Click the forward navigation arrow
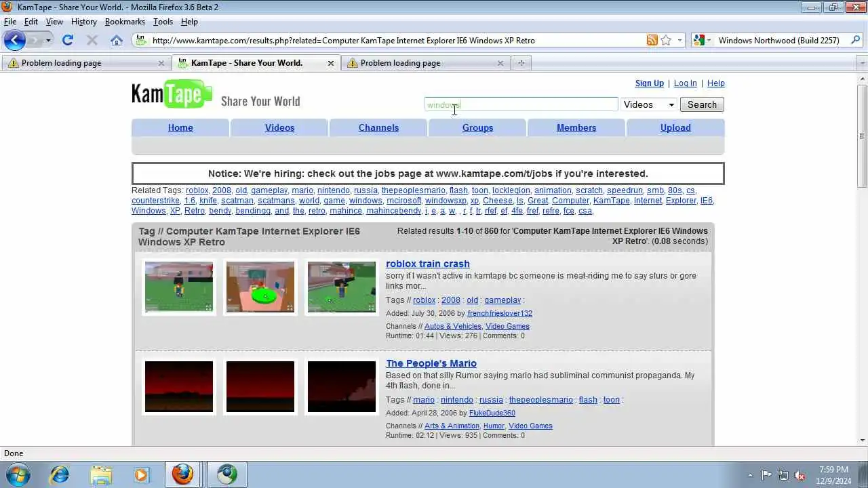 click(35, 40)
